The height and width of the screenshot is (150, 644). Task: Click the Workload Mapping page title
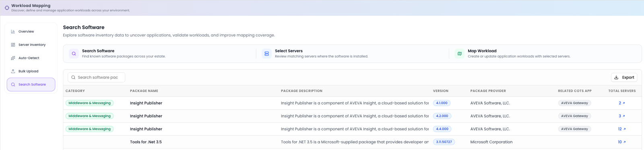click(x=31, y=6)
